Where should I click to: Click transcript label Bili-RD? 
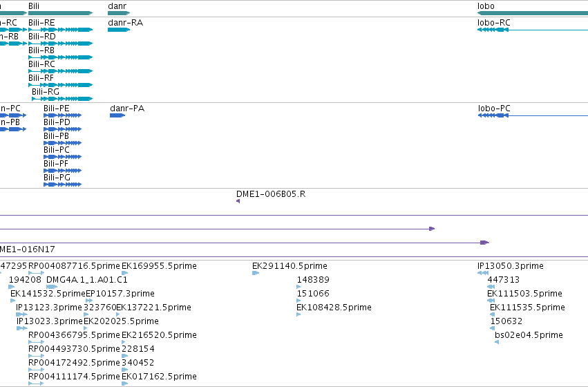pyautogui.click(x=42, y=37)
